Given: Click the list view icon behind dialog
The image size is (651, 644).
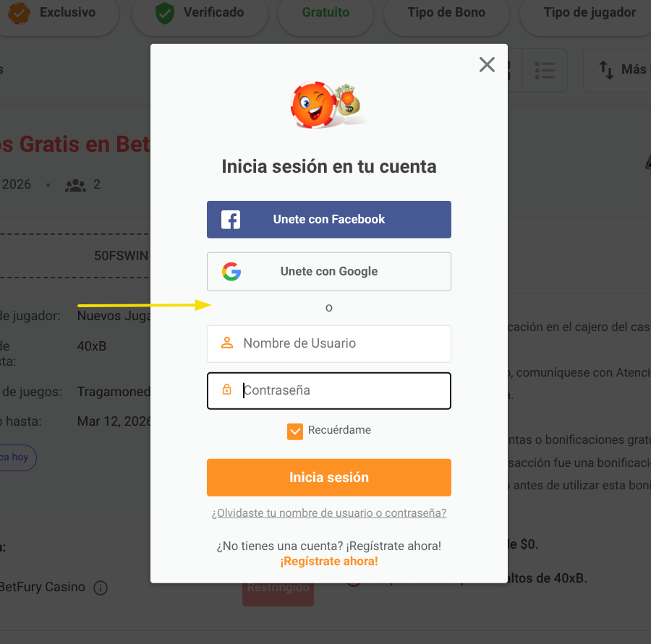Looking at the screenshot, I should [544, 70].
